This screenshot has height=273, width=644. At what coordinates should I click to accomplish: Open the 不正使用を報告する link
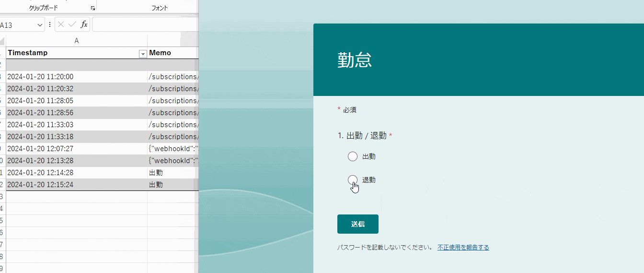click(463, 248)
